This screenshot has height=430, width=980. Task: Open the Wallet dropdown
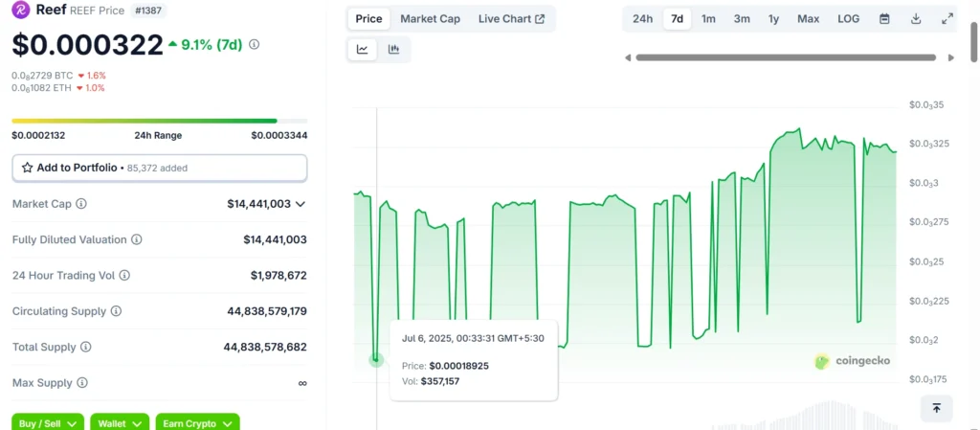click(120, 423)
